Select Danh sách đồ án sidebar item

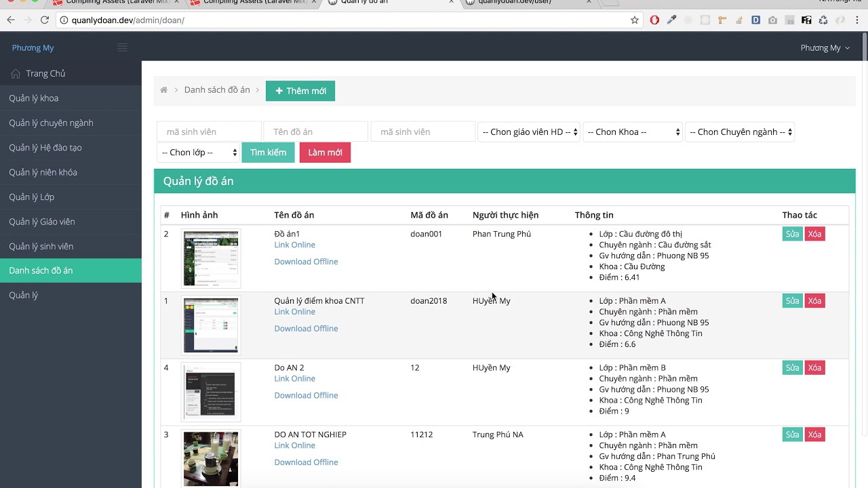71,270
